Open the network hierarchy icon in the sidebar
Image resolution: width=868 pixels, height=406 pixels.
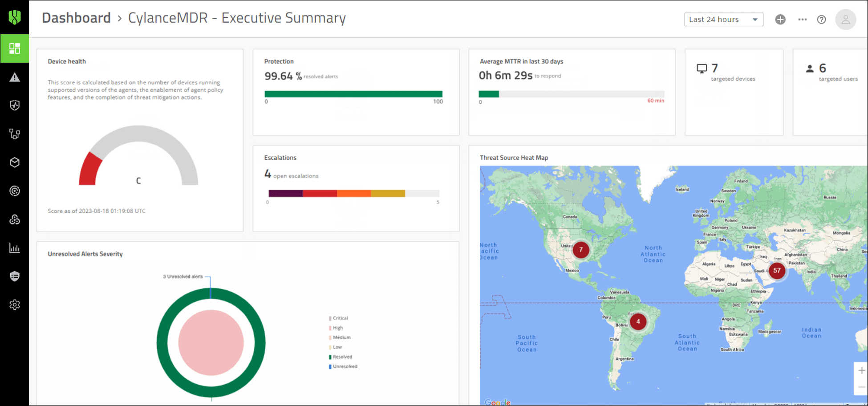15,134
